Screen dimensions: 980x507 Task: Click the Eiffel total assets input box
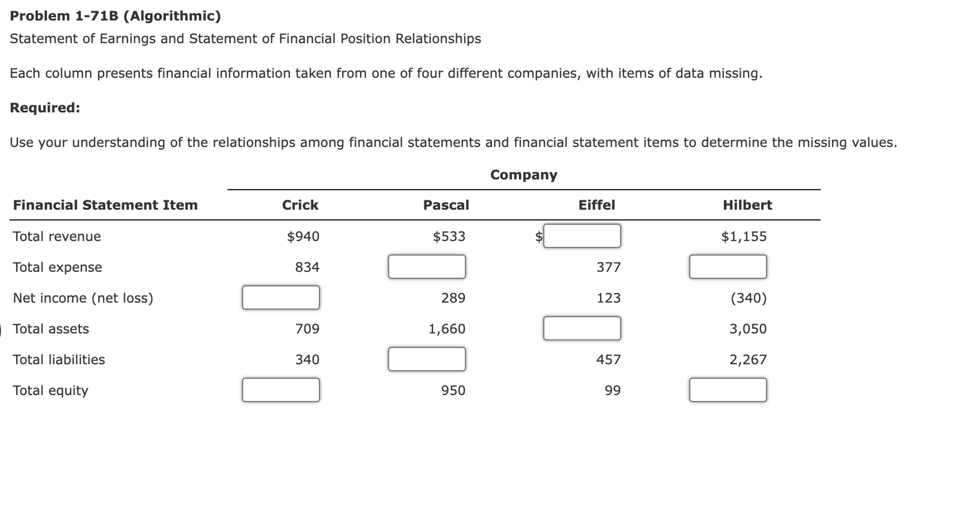(x=582, y=329)
